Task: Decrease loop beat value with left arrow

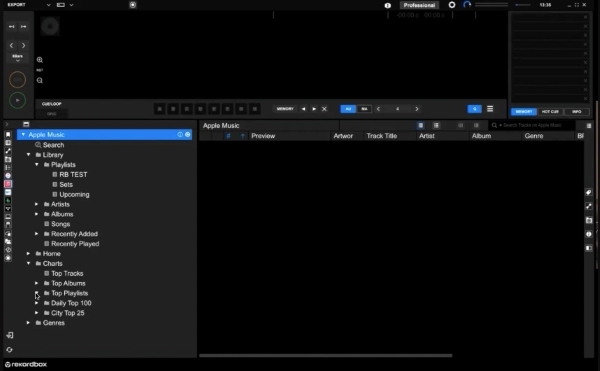Action: 378,109
